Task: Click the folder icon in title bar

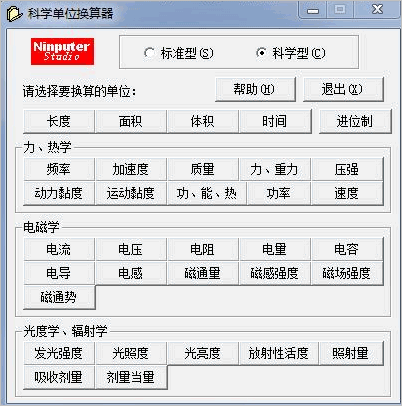Action: click(x=15, y=14)
